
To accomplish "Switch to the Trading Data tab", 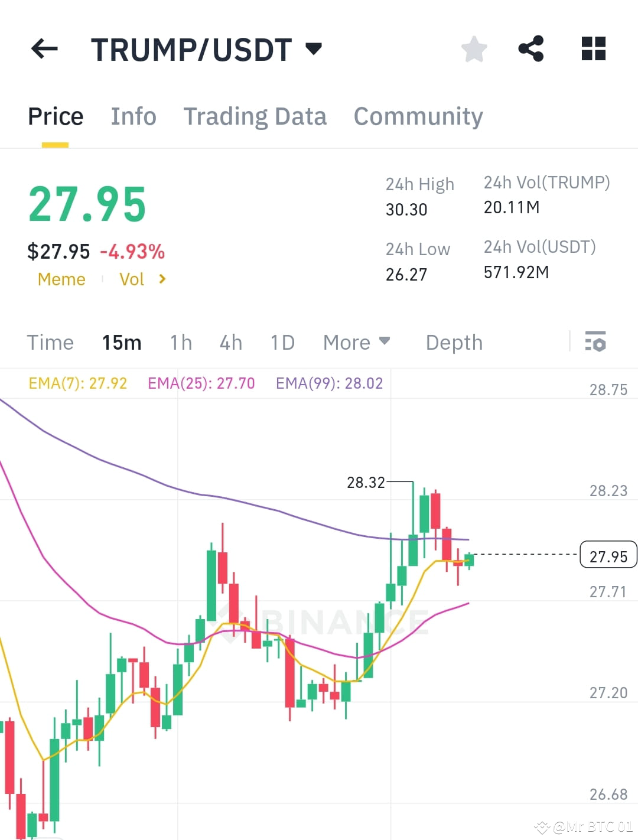I will coord(255,116).
